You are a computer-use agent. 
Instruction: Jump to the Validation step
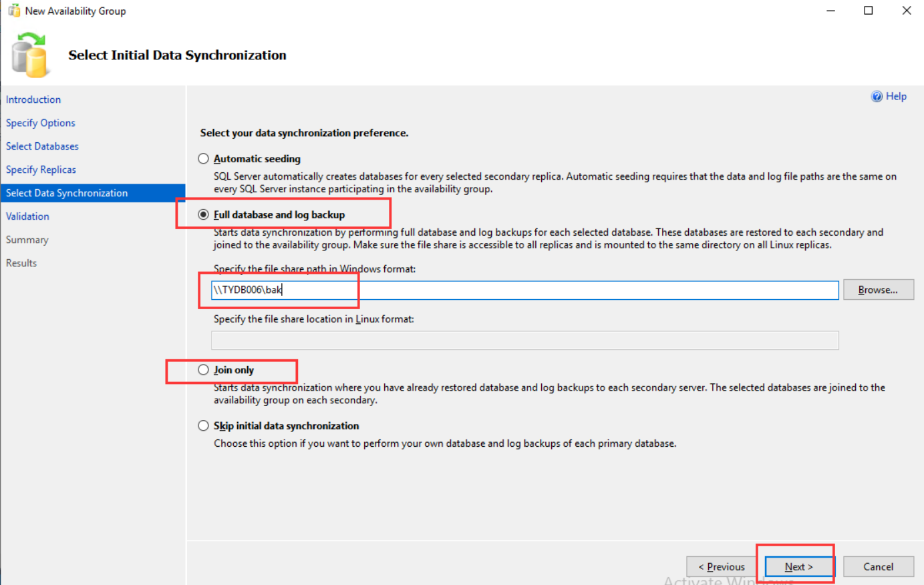coord(27,216)
